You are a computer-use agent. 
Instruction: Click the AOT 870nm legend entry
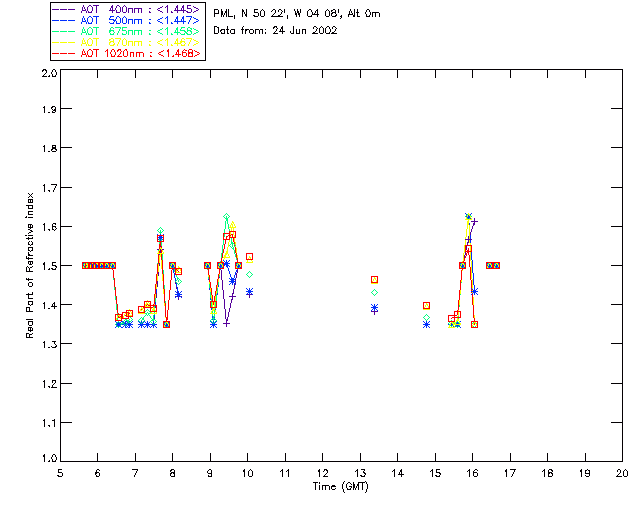coord(126,42)
